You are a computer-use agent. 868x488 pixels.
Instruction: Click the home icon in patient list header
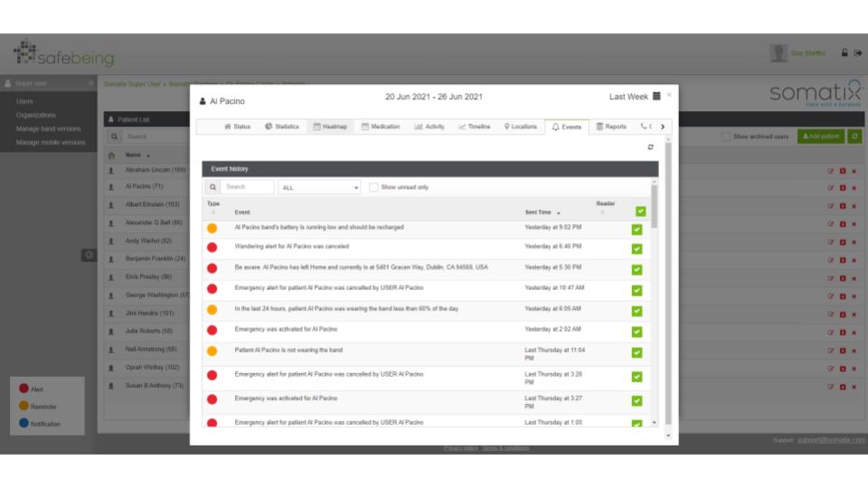point(111,155)
